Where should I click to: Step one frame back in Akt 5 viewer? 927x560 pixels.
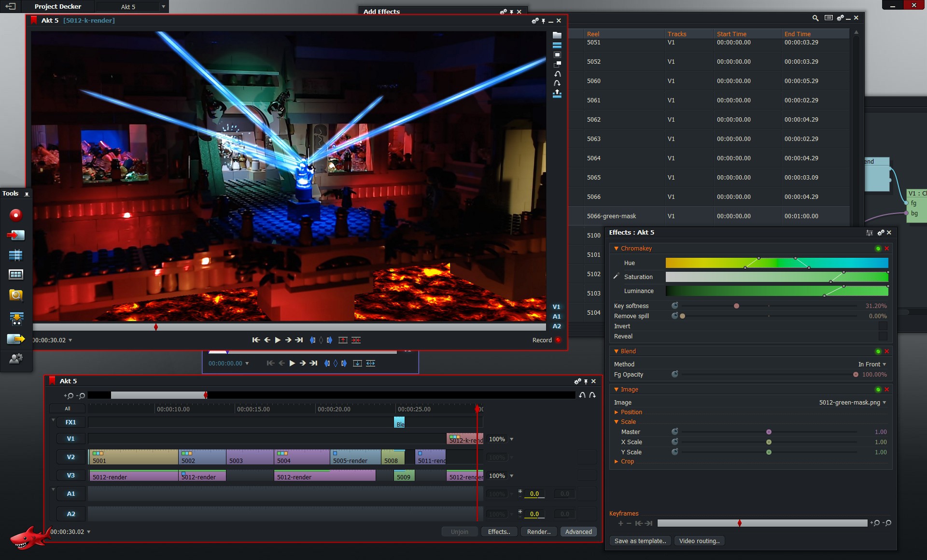pos(267,340)
